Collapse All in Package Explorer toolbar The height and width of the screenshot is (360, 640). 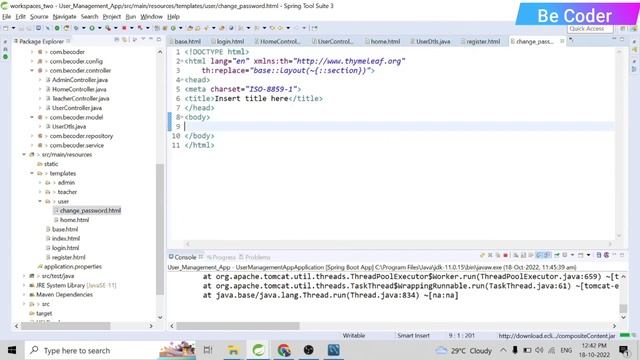pyautogui.click(x=117, y=40)
